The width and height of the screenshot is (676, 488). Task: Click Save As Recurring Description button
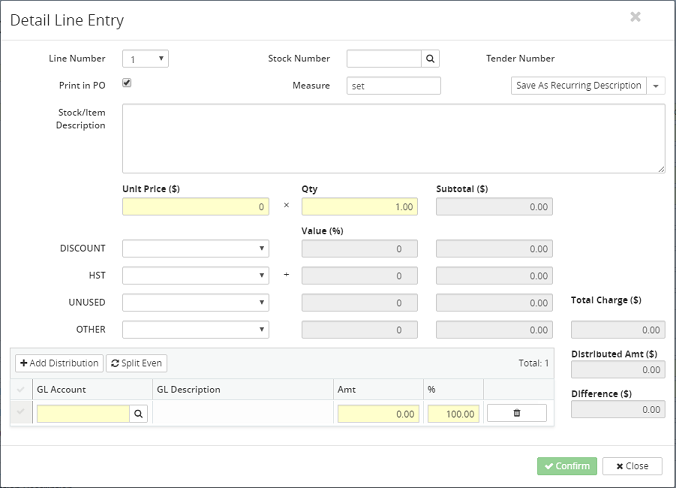pos(578,86)
